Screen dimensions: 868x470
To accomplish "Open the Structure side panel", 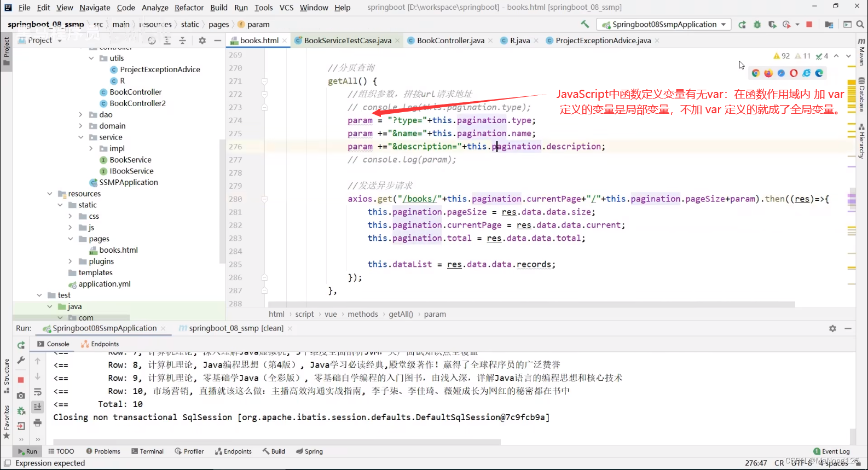I will 7,376.
